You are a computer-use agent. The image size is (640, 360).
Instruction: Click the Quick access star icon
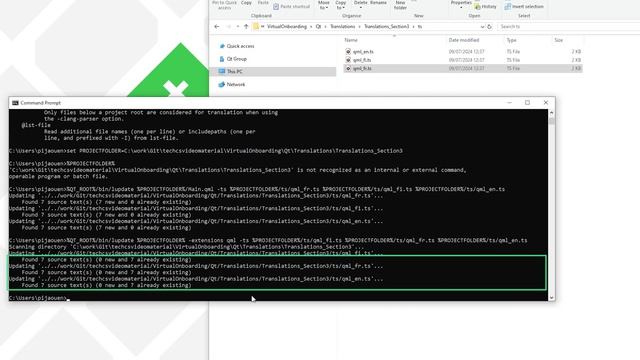[x=222, y=46]
